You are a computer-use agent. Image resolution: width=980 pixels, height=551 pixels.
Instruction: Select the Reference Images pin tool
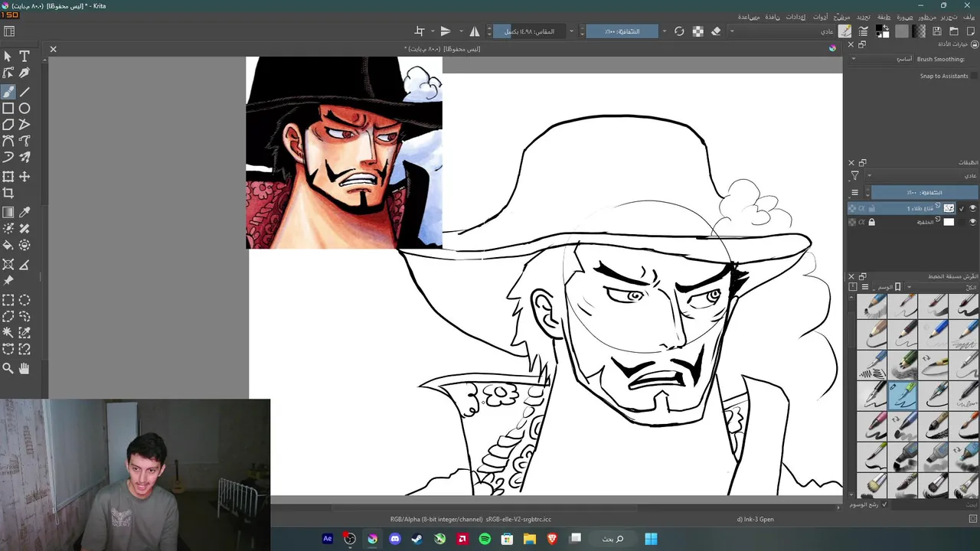8,281
